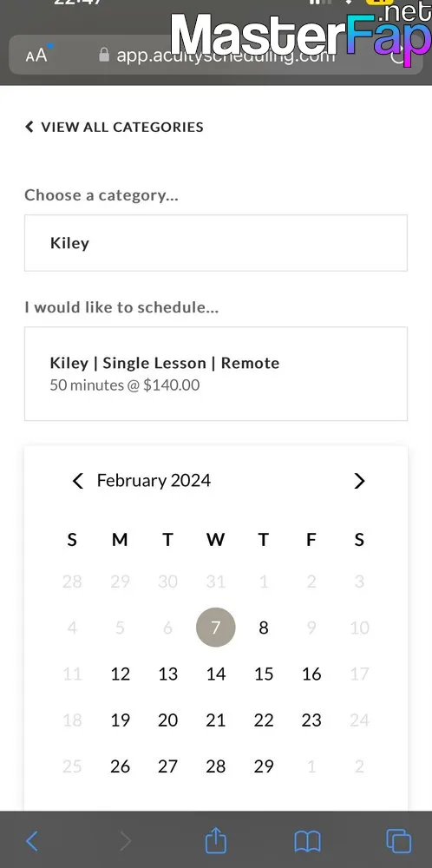Click the chevron beside View All Categories
The image size is (432, 868).
(x=29, y=127)
